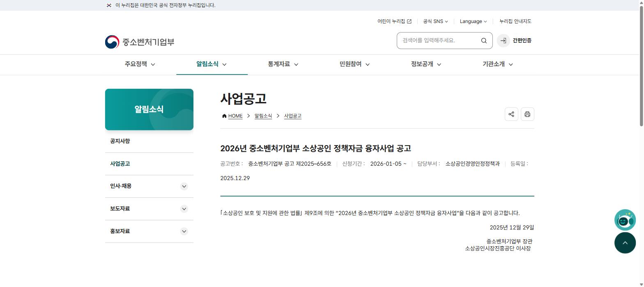Click the search magnifier icon
The height and width of the screenshot is (287, 644).
pos(484,41)
